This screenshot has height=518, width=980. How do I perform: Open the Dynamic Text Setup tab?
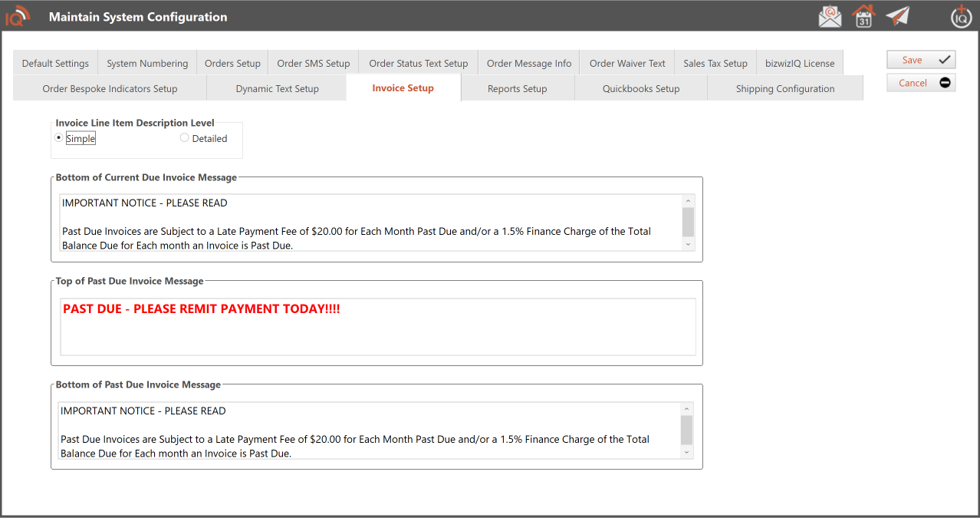277,88
